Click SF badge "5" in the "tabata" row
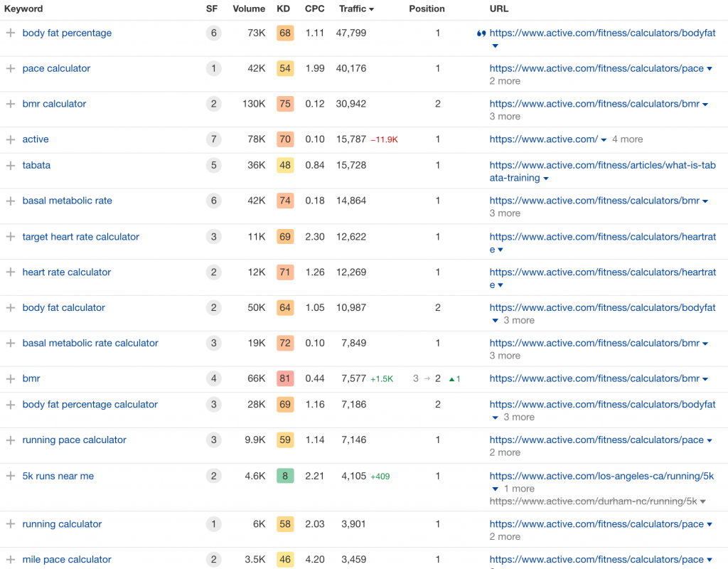Screen dimensions: 728x569 [213, 165]
